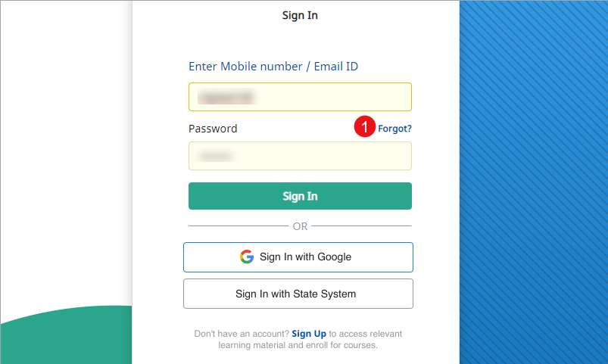Click the divider line right of OR

coord(362,226)
